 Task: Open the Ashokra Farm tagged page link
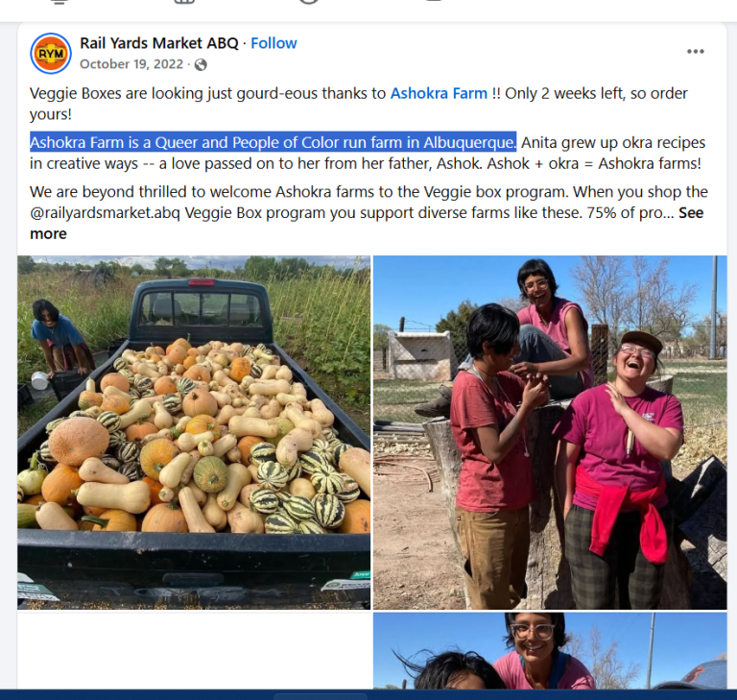point(439,93)
